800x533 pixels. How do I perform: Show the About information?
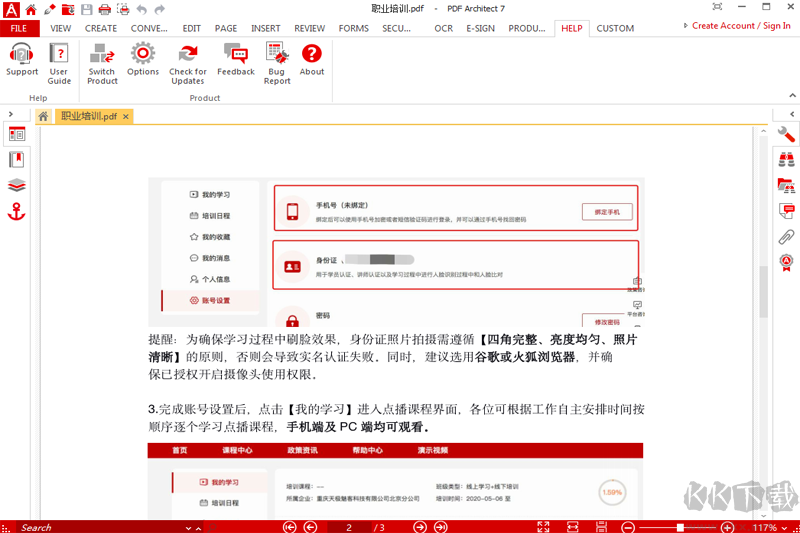pos(312,59)
